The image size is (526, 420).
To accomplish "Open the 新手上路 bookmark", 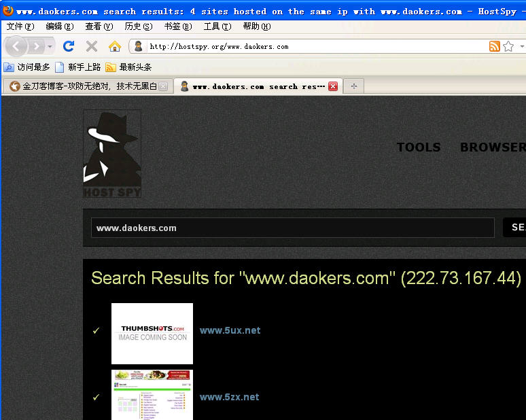I will tap(78, 67).
